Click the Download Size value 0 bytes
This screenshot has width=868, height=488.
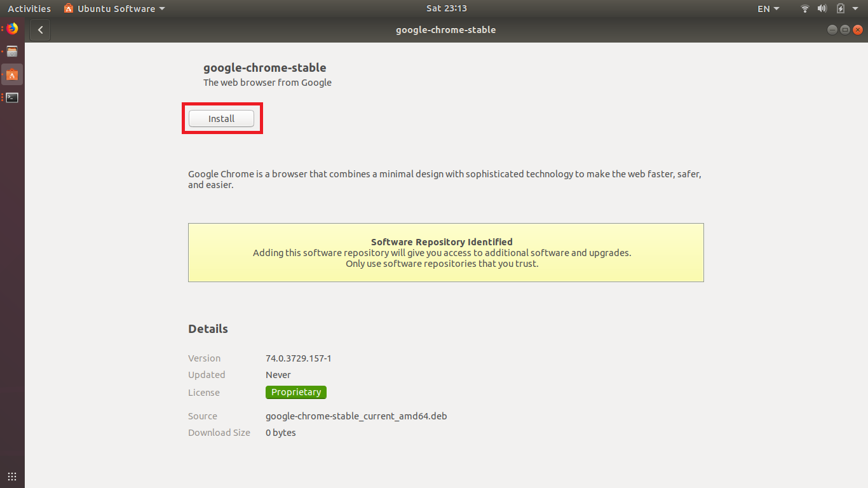pos(281,433)
